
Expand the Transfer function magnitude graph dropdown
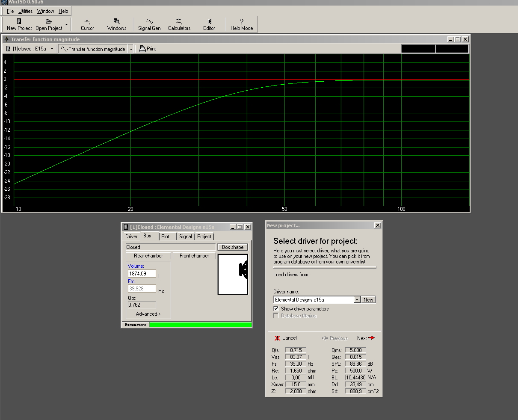click(x=131, y=49)
